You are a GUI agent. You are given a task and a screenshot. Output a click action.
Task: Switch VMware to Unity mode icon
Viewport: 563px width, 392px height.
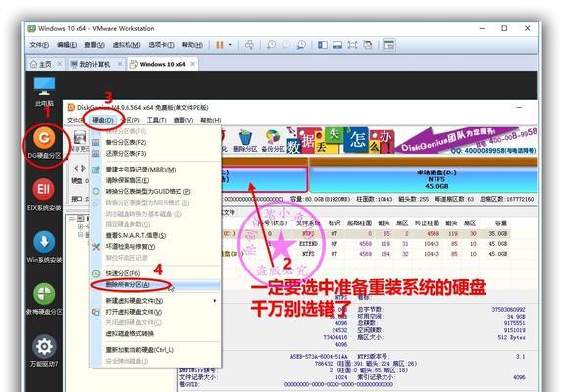pos(368,45)
